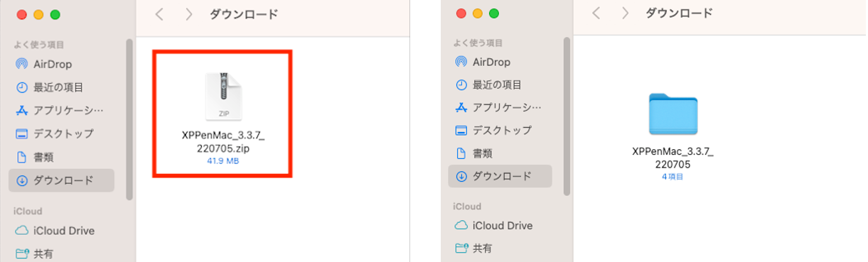Zoom the left Finder window
The width and height of the screenshot is (868, 262).
55,14
